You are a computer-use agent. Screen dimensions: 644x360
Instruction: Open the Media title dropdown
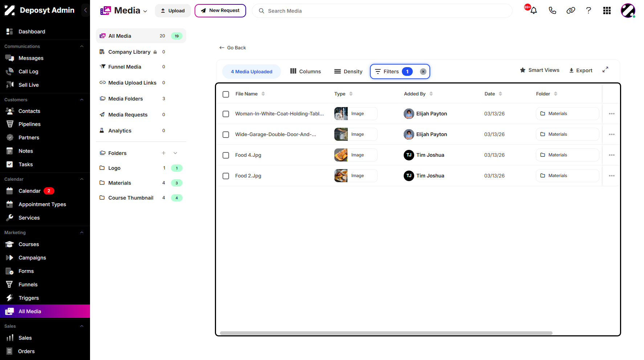pos(145,11)
